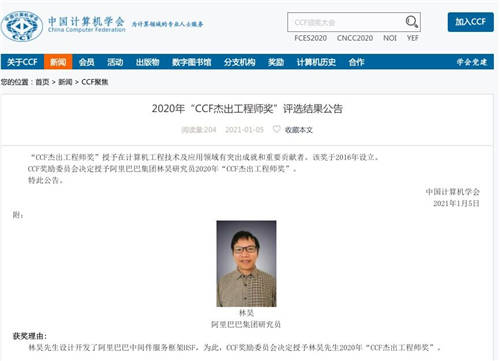Go to 新闻 in the breadcrumb
This screenshot has height=361, width=500.
pyautogui.click(x=65, y=82)
